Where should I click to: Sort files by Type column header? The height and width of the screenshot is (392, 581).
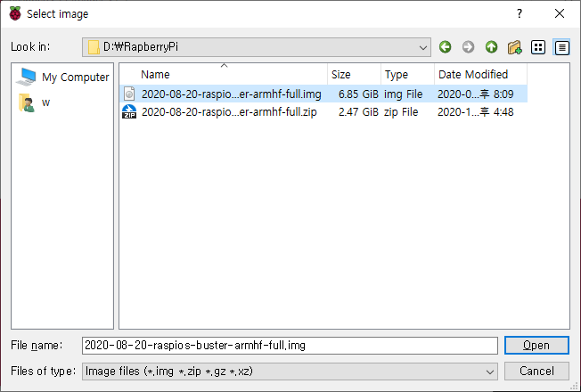(x=407, y=75)
